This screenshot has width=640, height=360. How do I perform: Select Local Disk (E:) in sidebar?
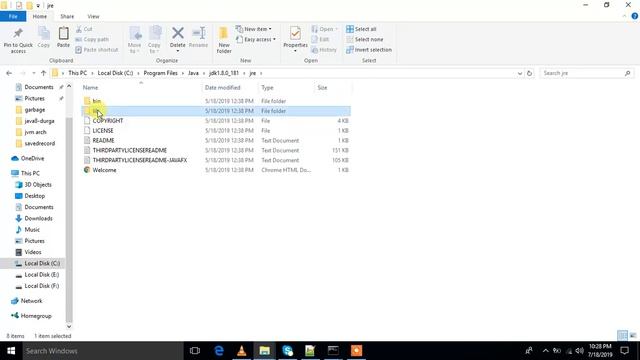pyautogui.click(x=41, y=275)
